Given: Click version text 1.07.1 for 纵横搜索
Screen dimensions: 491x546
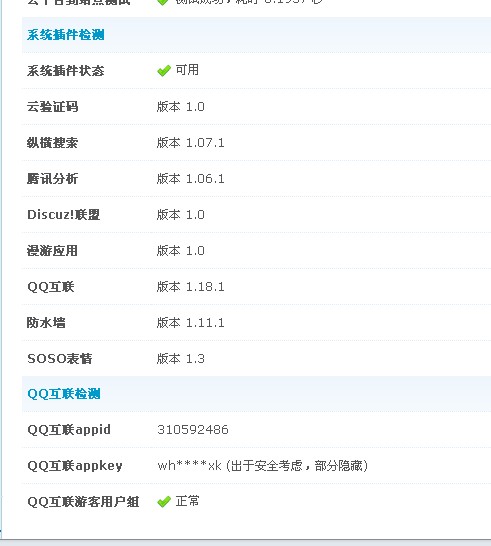Looking at the screenshot, I should [205, 143].
